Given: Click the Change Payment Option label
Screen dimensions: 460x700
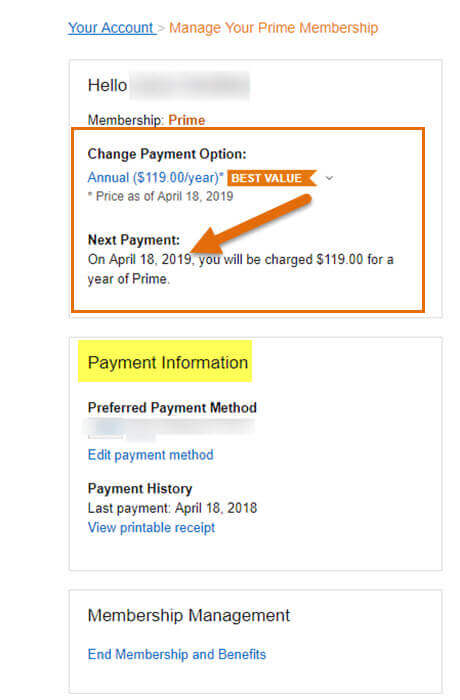Looking at the screenshot, I should (167, 154).
